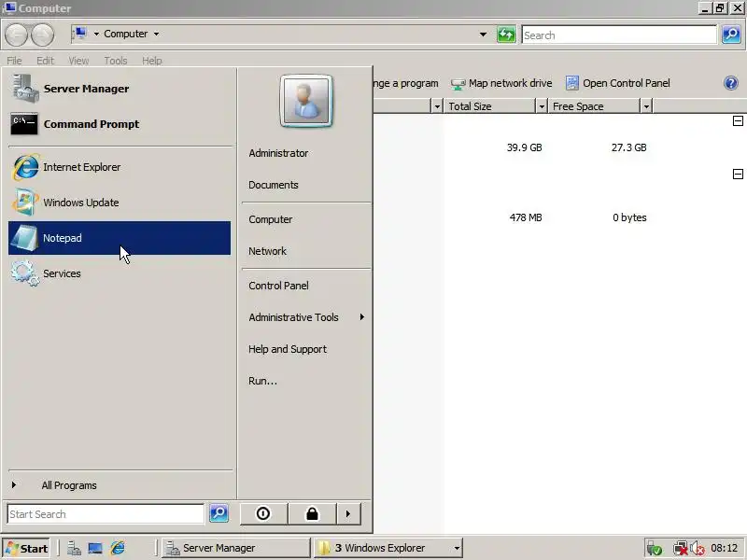747x560 pixels.
Task: Open Server Manager from Start menu
Action: 120,89
